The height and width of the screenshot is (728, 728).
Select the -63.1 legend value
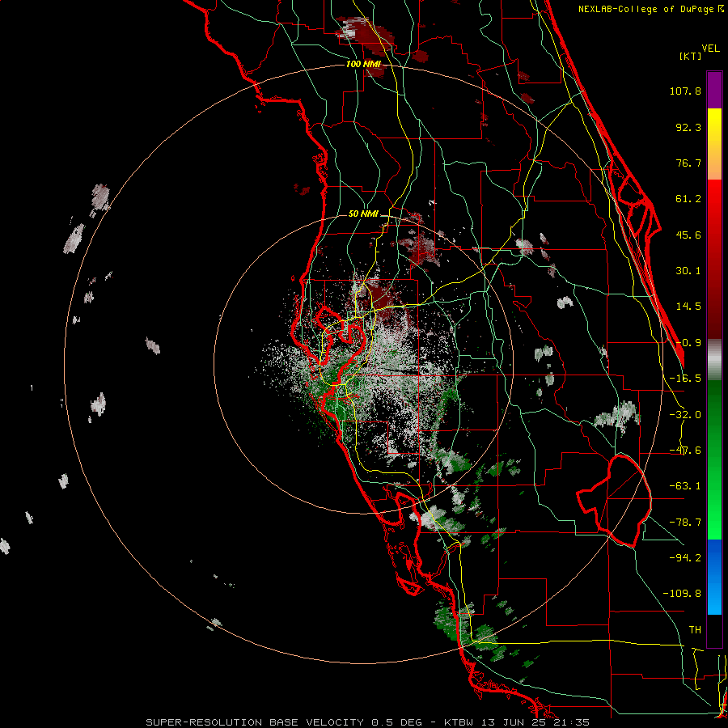pos(685,486)
